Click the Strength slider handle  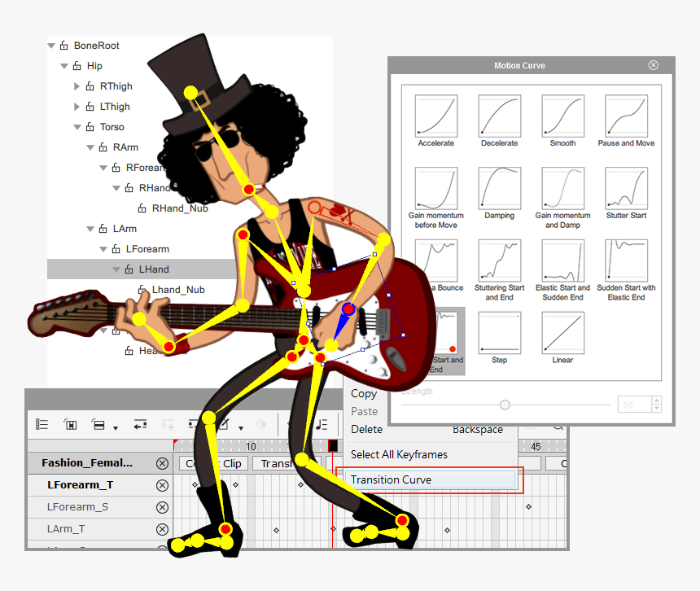(x=505, y=405)
